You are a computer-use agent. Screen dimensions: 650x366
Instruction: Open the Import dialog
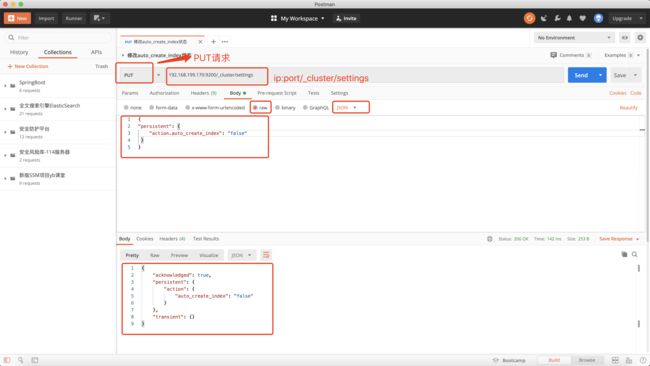click(46, 18)
